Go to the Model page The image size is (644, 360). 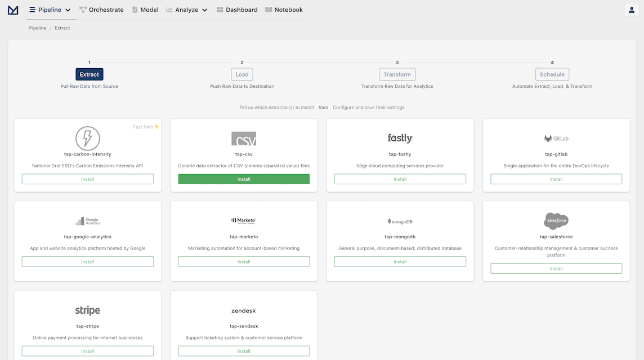coord(145,10)
